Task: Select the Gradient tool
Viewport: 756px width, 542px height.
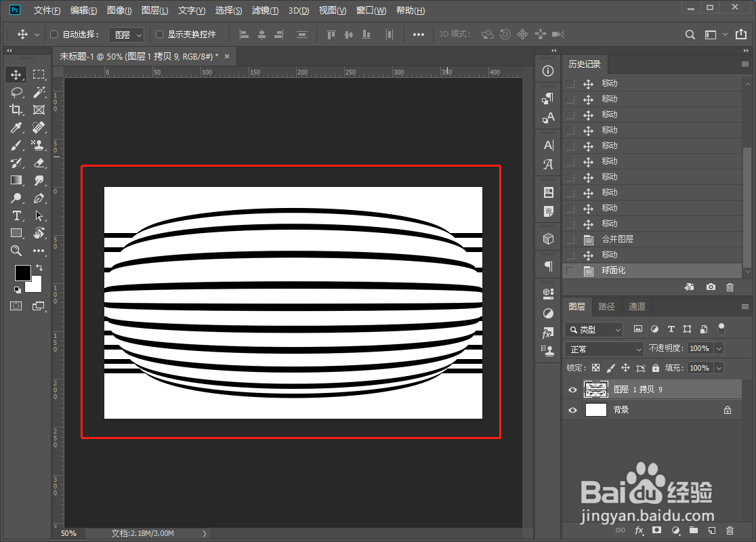Action: coord(16,180)
